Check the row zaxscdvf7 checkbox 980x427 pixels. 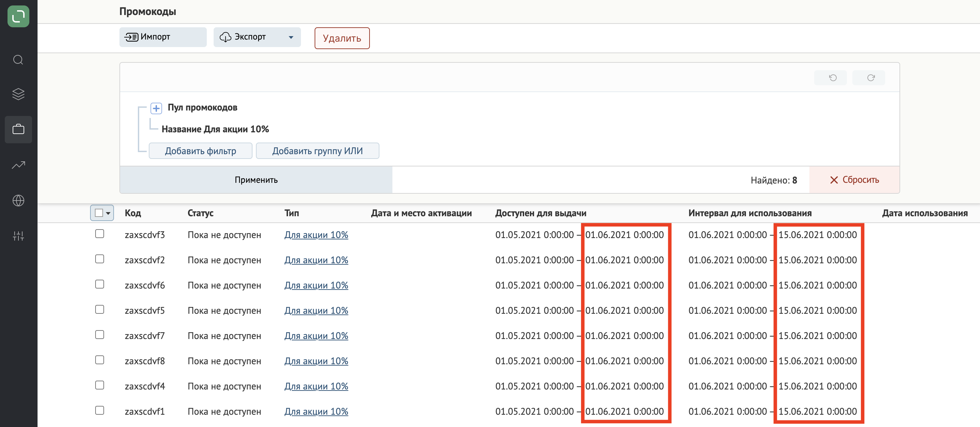coord(100,335)
